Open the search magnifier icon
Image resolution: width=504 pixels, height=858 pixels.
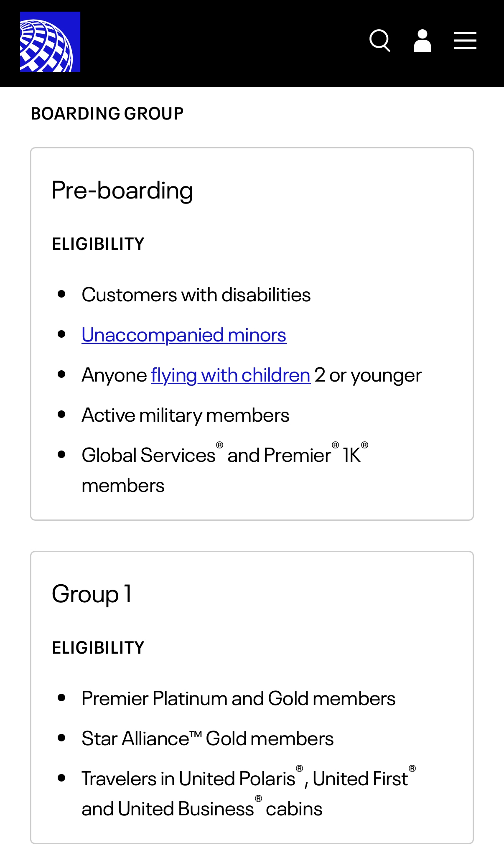379,41
